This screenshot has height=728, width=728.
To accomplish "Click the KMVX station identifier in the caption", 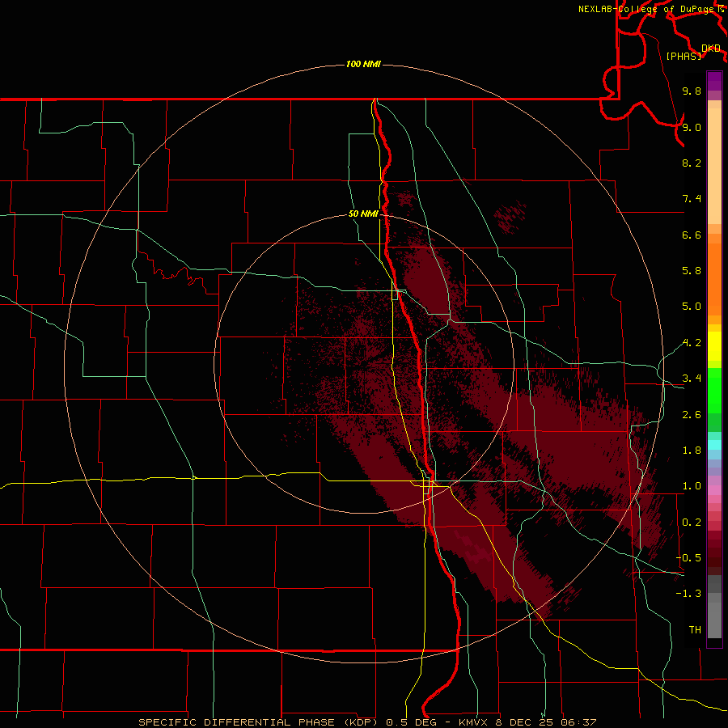I will [472, 722].
